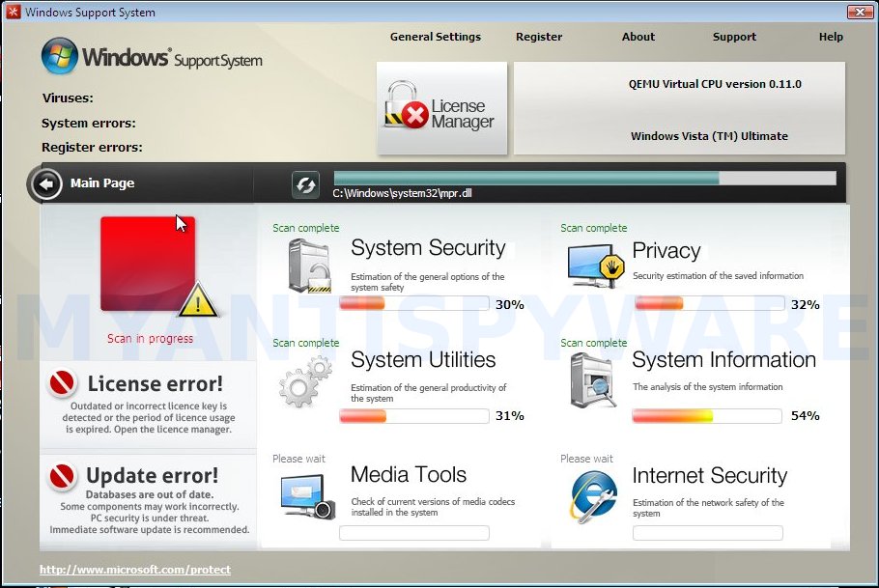Click Scan complete above System Utilities
This screenshot has width=879, height=588.
coord(306,343)
